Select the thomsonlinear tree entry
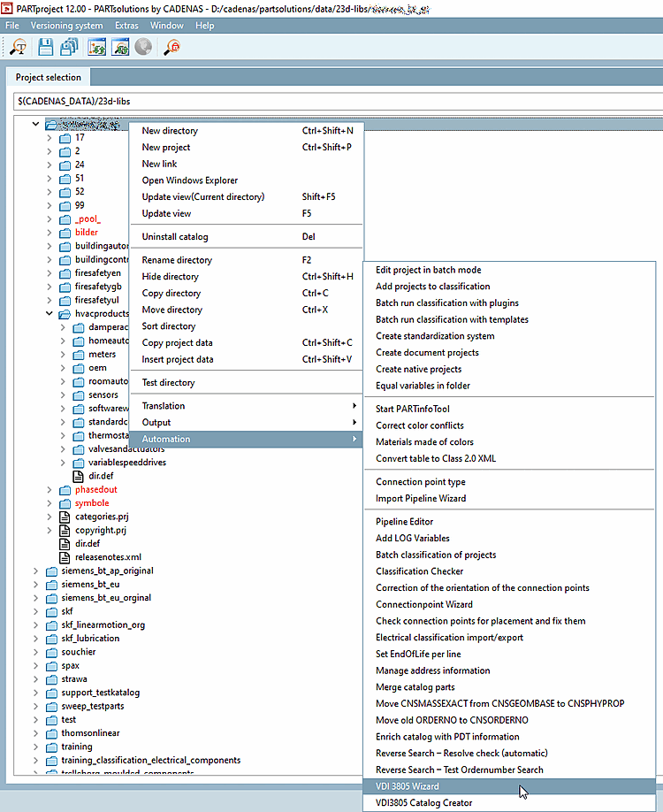 90,733
